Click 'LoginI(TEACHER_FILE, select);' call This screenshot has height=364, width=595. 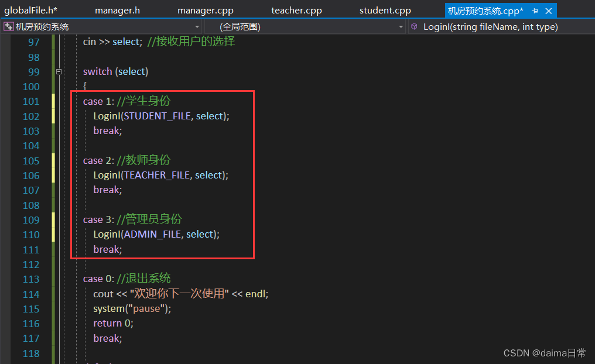161,175
